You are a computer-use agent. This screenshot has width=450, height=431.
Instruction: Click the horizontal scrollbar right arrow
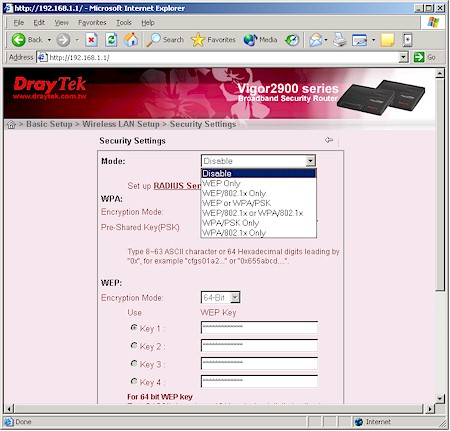point(430,408)
